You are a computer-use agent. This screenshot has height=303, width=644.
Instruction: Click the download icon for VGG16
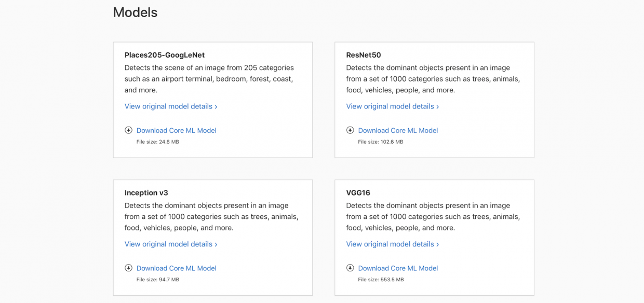tap(350, 268)
